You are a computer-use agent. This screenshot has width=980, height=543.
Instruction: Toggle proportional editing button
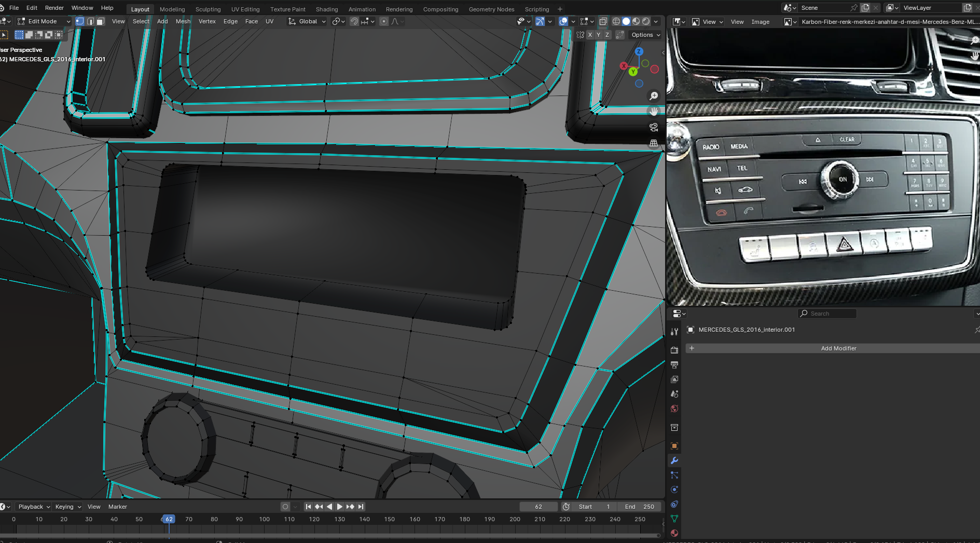pos(384,21)
